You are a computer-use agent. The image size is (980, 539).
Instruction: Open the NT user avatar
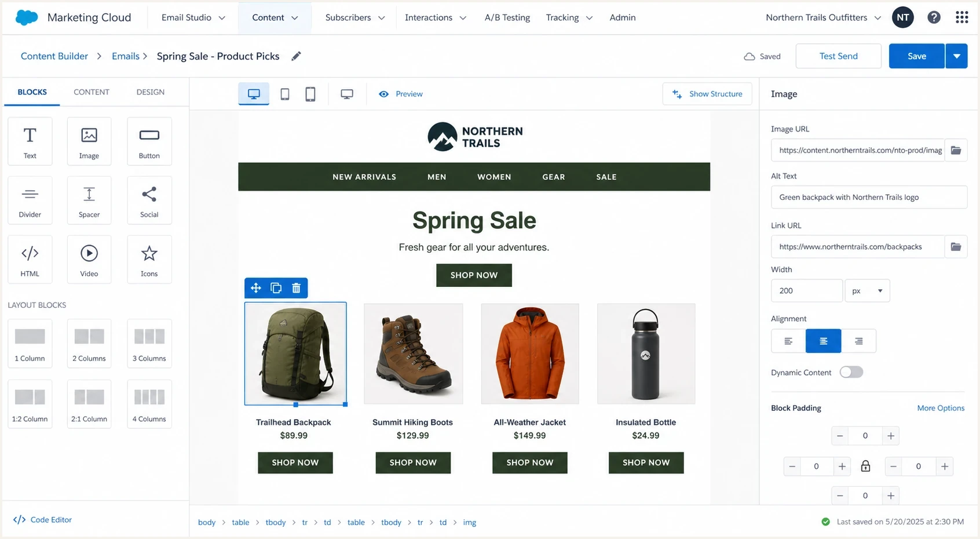coord(903,17)
